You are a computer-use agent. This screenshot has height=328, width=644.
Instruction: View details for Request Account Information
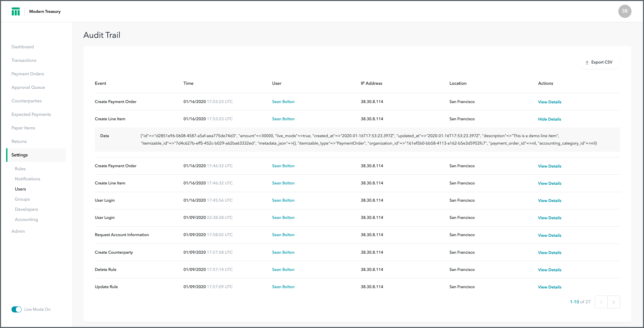click(x=549, y=235)
